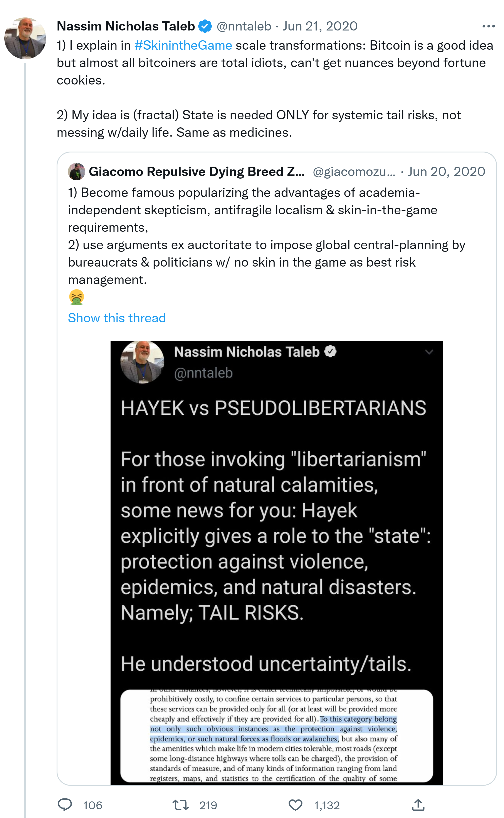Open the three-dot more options menu
The image size is (504, 818).
[488, 26]
